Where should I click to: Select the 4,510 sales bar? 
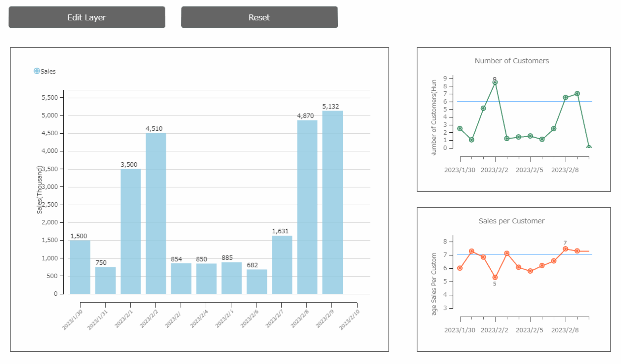pos(156,214)
